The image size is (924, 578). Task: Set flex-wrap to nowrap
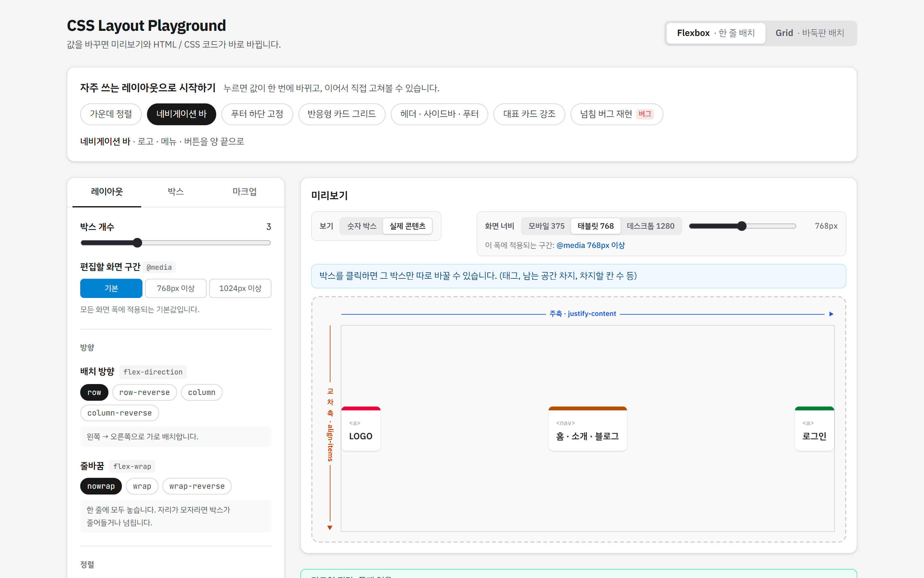tap(101, 486)
